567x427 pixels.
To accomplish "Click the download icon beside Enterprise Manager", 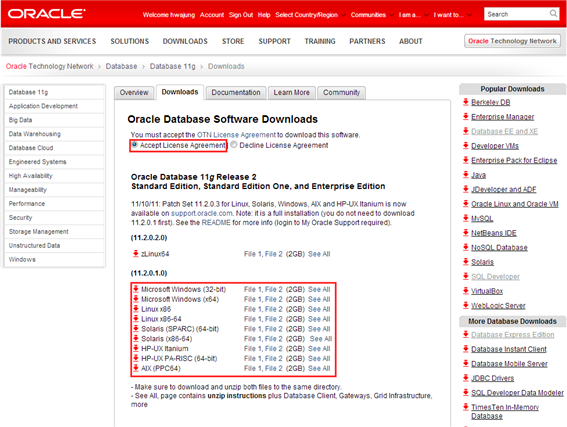I will tap(466, 117).
